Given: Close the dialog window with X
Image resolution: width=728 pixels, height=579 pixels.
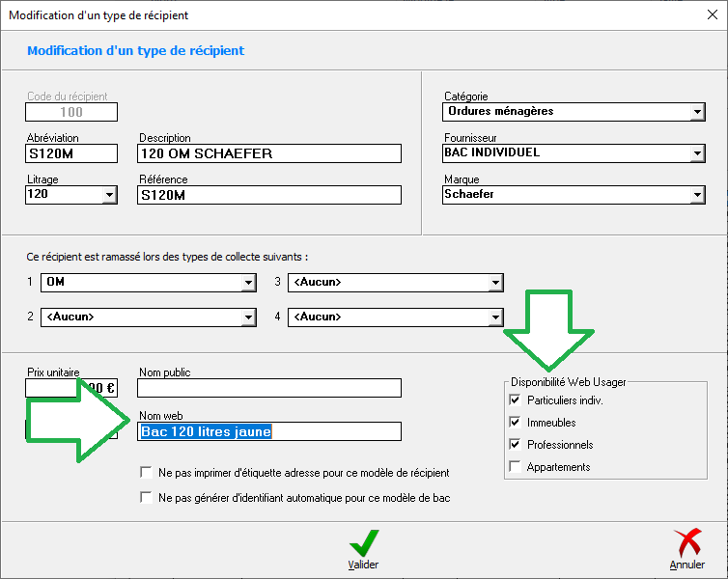Looking at the screenshot, I should tap(711, 15).
